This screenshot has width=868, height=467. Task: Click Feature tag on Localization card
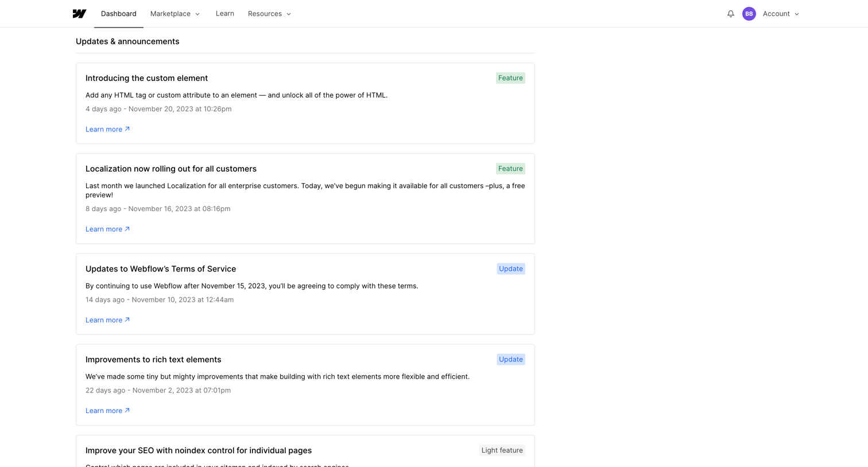pos(510,169)
